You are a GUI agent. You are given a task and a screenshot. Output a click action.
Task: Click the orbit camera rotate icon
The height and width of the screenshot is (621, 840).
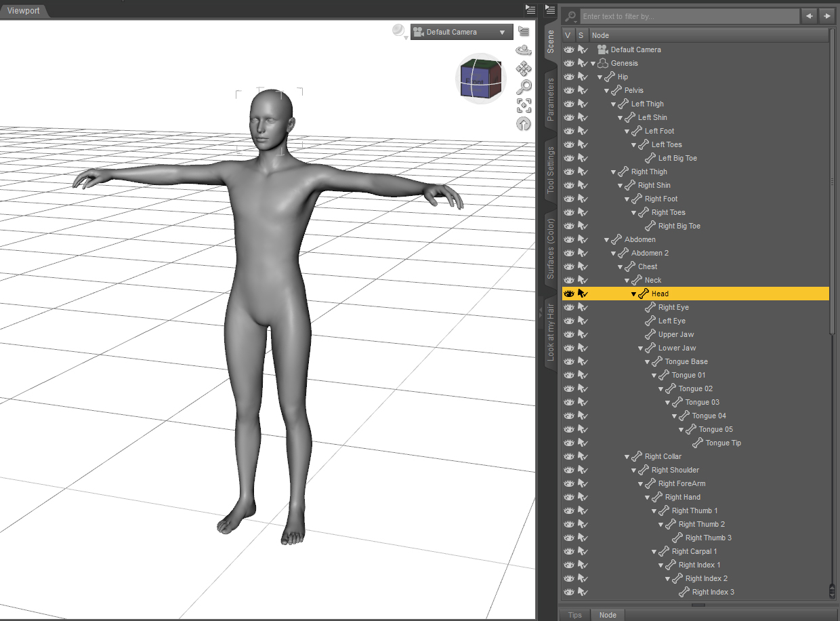(524, 50)
